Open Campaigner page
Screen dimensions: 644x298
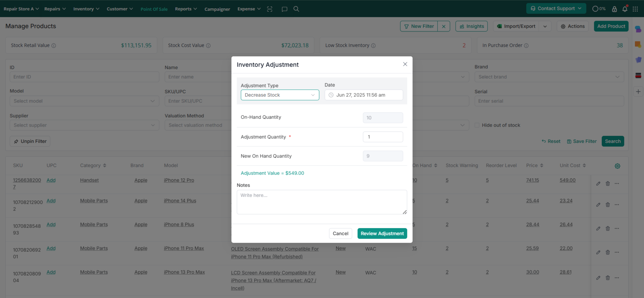[x=217, y=9]
